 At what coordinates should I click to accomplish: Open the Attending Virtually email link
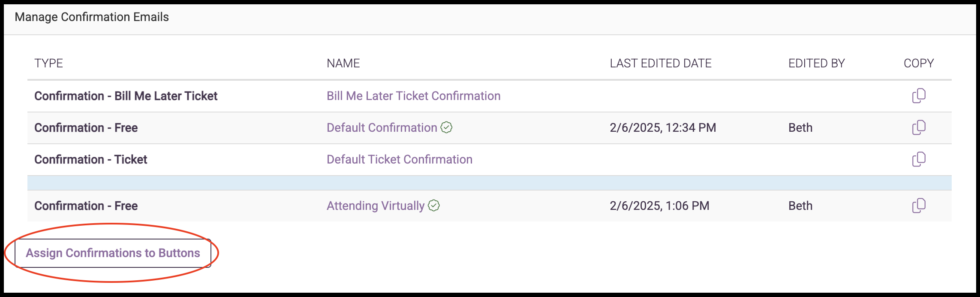coord(375,206)
